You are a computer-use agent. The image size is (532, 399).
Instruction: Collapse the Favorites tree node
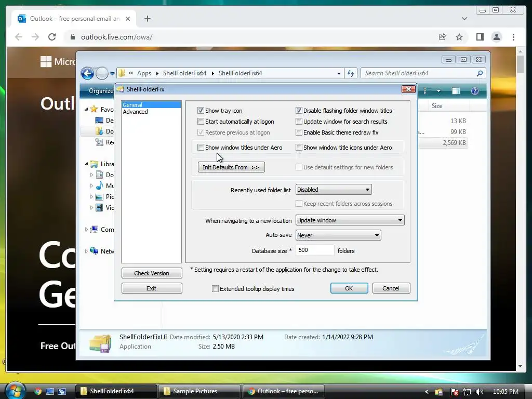coord(86,109)
